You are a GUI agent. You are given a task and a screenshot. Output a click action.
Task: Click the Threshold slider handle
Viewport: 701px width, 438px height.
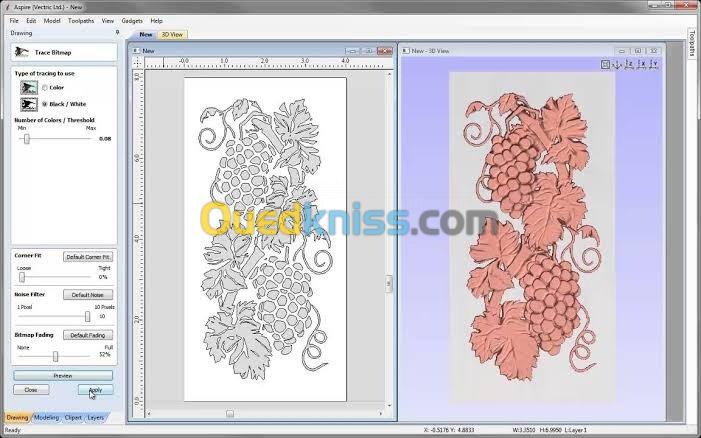[26, 139]
